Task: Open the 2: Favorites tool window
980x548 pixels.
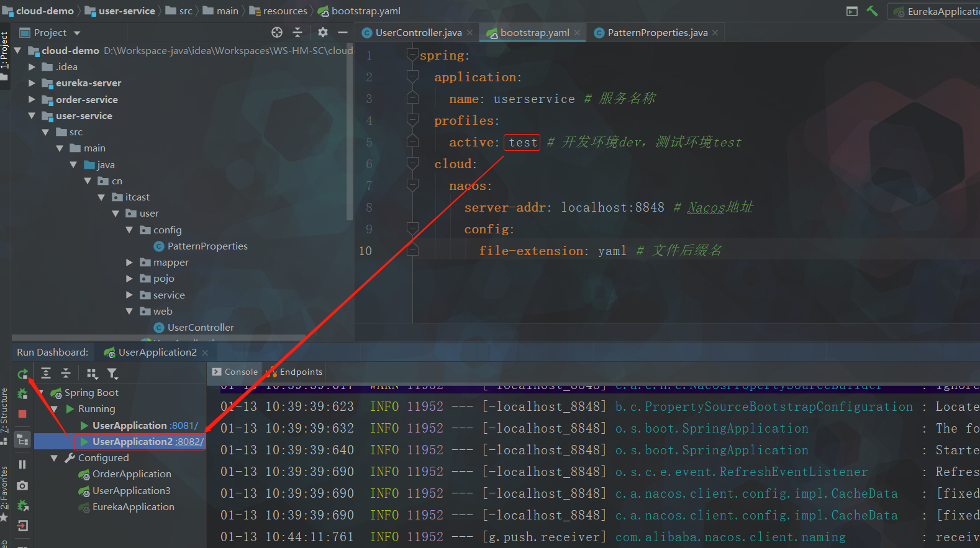Action: pyautogui.click(x=5, y=493)
